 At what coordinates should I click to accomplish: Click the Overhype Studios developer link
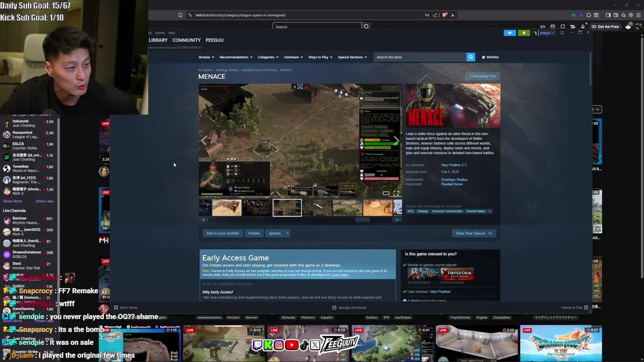click(454, 179)
